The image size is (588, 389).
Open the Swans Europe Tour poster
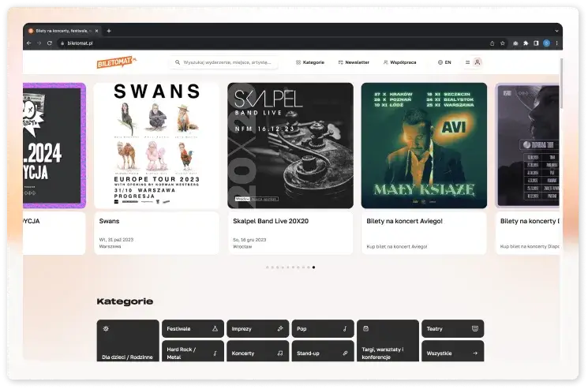click(156, 145)
